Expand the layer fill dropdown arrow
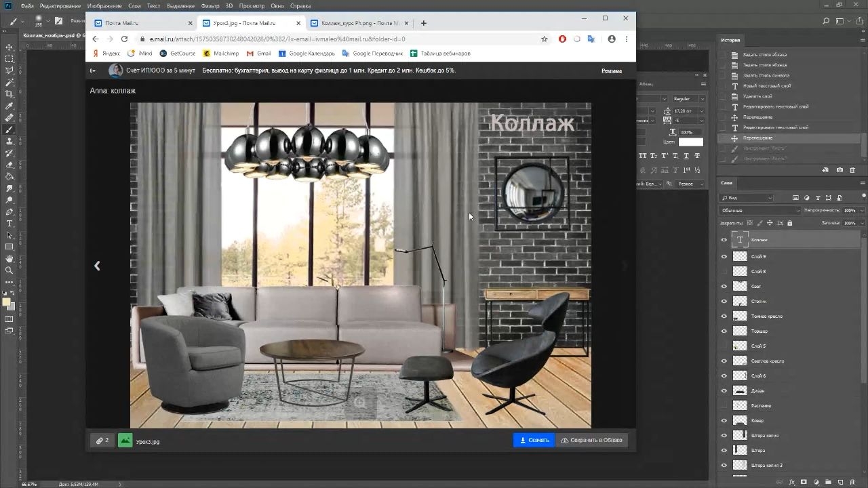This screenshot has width=868, height=488. pyautogui.click(x=862, y=222)
